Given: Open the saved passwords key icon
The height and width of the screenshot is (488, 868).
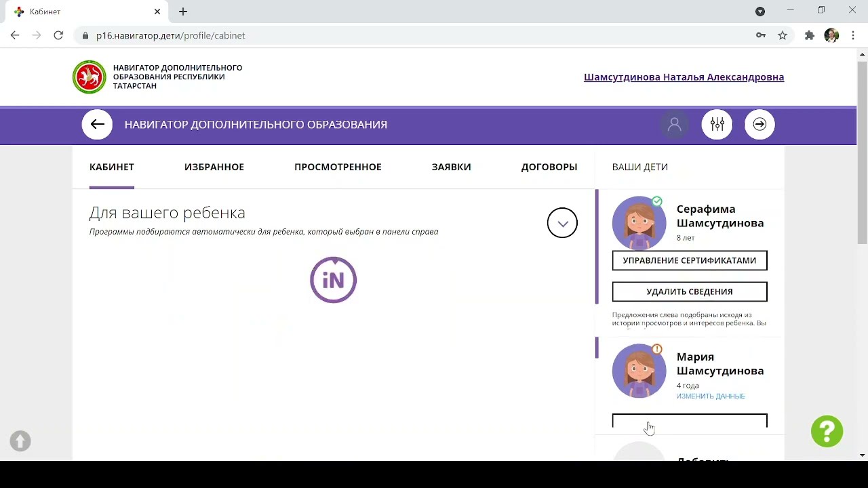Looking at the screenshot, I should (x=761, y=35).
